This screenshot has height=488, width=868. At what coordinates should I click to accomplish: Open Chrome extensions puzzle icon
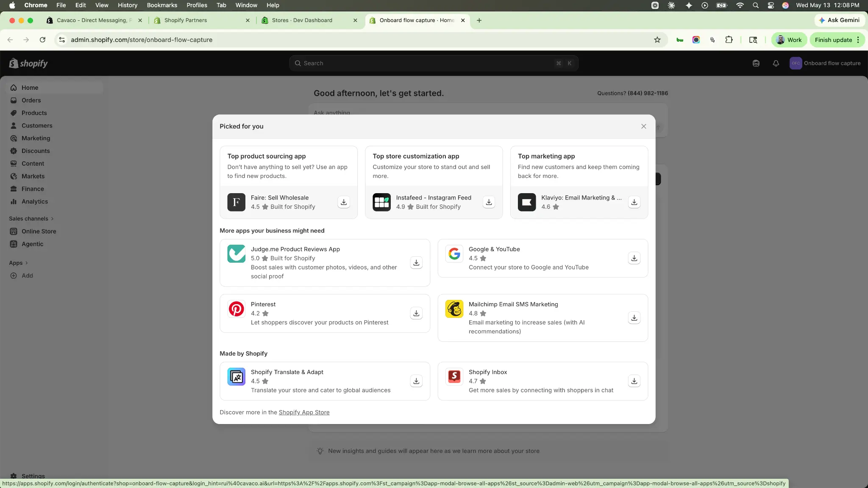729,40
